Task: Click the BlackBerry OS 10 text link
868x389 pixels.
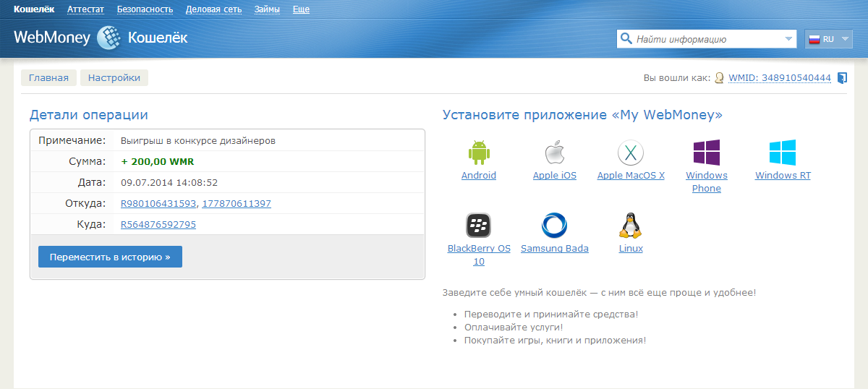Action: [479, 255]
